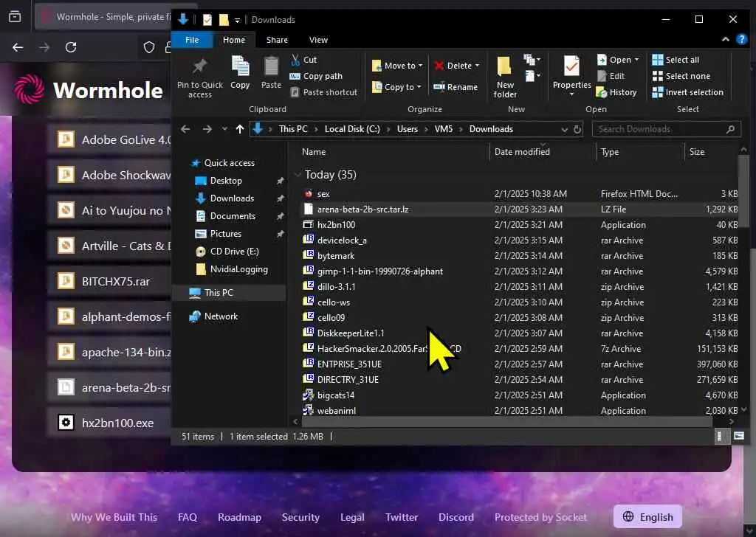Click Copy path in the ribbon

pos(316,76)
